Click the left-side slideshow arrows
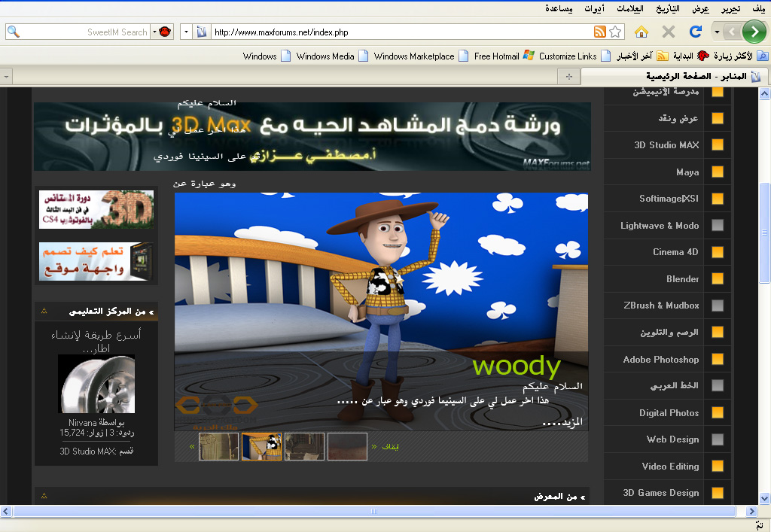The height and width of the screenshot is (532, 771). [x=192, y=446]
